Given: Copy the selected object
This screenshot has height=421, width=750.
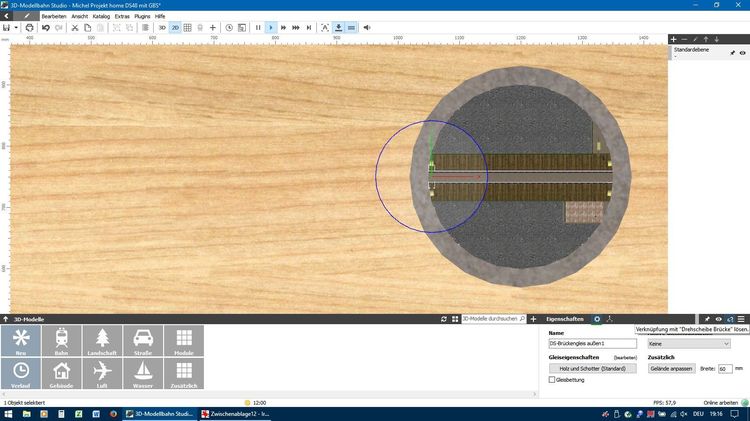Looking at the screenshot, I should click(x=88, y=28).
